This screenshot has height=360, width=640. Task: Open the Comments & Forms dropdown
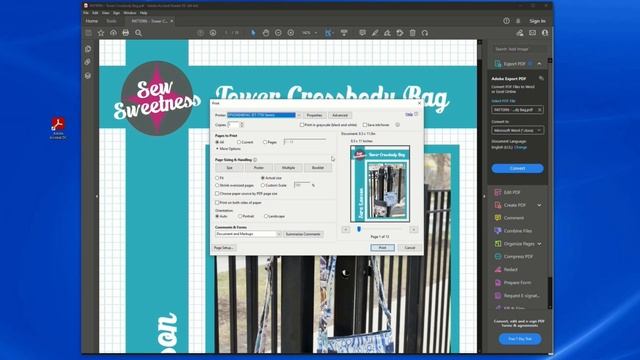tap(248, 234)
